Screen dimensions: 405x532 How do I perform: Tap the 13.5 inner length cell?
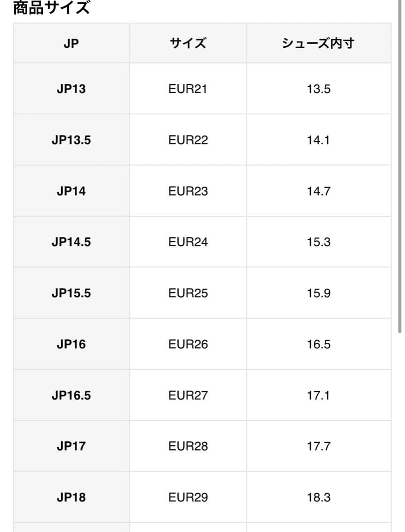point(318,89)
